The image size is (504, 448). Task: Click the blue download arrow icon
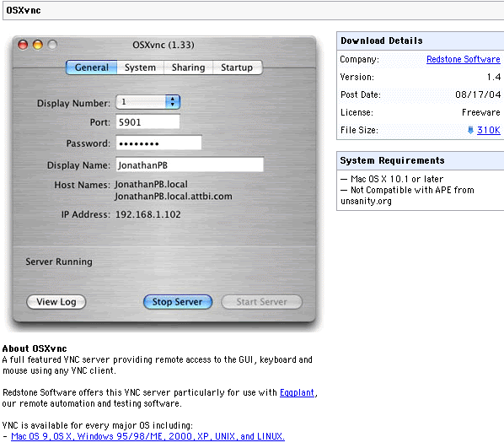click(470, 130)
